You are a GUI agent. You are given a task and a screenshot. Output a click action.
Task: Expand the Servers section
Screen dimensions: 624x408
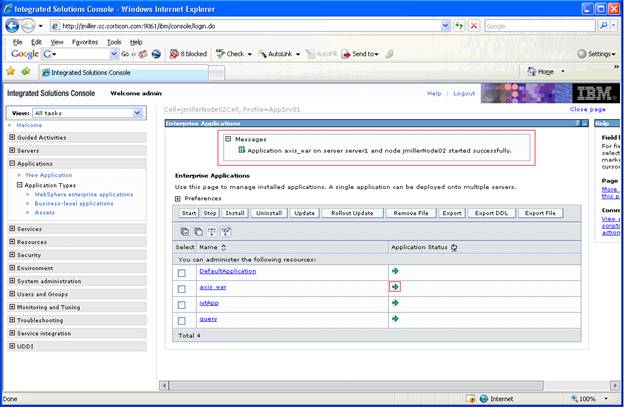(x=12, y=150)
